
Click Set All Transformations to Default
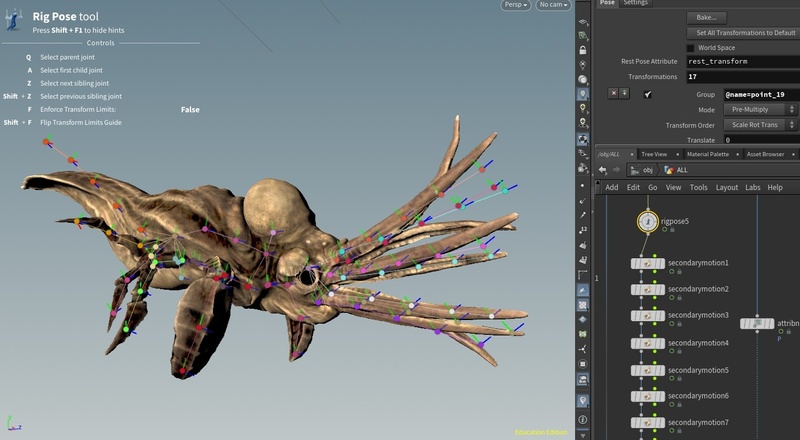tap(744, 32)
